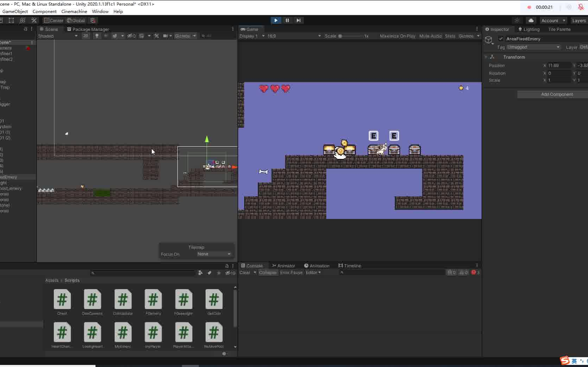Click the audio mute icon in Scene toolbar
Image resolution: width=588 pixels, height=367 pixels.
(x=105, y=36)
